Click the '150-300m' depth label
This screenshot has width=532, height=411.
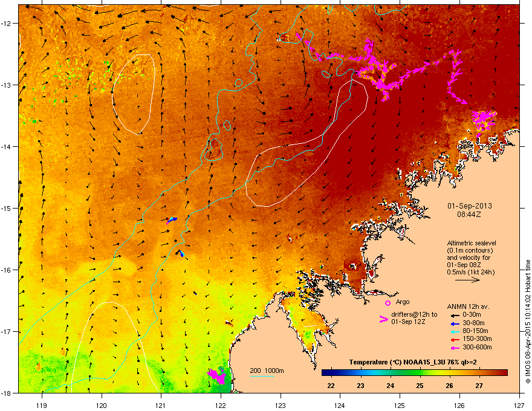[477, 338]
